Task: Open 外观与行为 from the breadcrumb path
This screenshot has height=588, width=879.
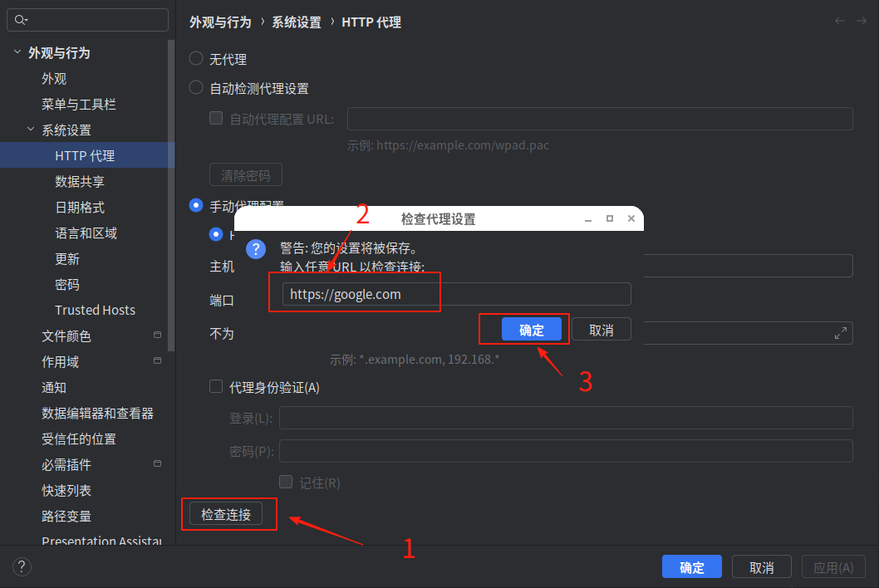Action: tap(219, 22)
